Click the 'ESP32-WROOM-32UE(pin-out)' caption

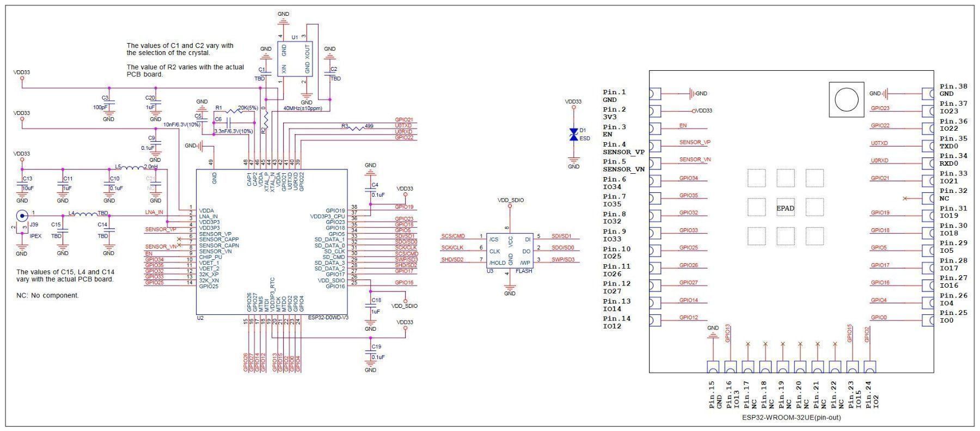coord(792,417)
